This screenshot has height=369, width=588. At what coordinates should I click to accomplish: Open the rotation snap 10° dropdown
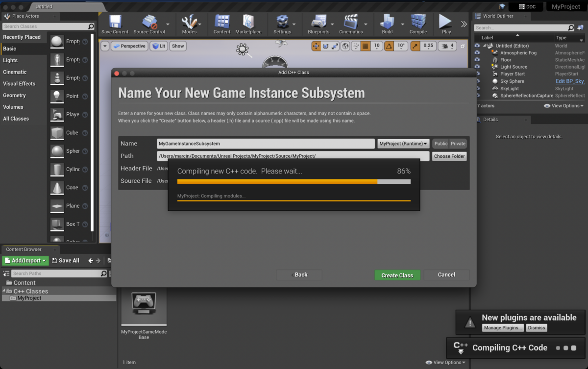click(401, 46)
